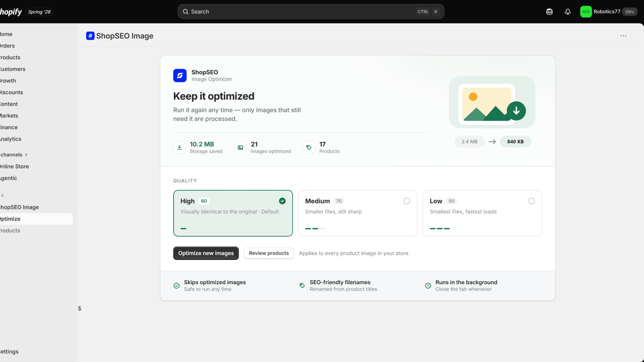Image resolution: width=644 pixels, height=362 pixels.
Task: Open Online Store channel
Action: click(x=14, y=167)
